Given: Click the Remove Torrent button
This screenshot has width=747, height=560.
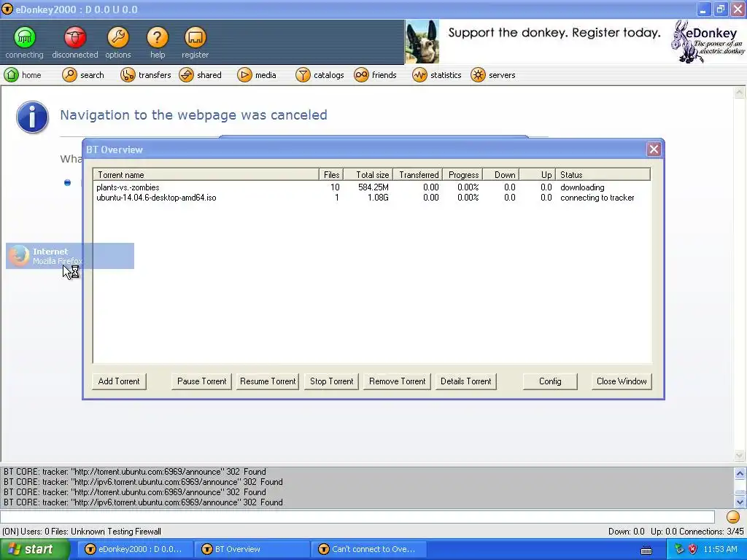Looking at the screenshot, I should pyautogui.click(x=397, y=381).
